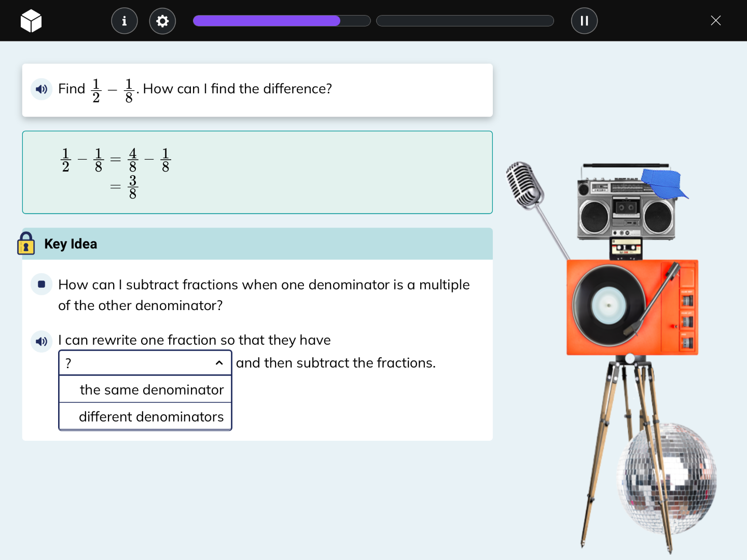Collapse the answer dropdown with the chevron
This screenshot has height=560, width=747.
(x=218, y=363)
